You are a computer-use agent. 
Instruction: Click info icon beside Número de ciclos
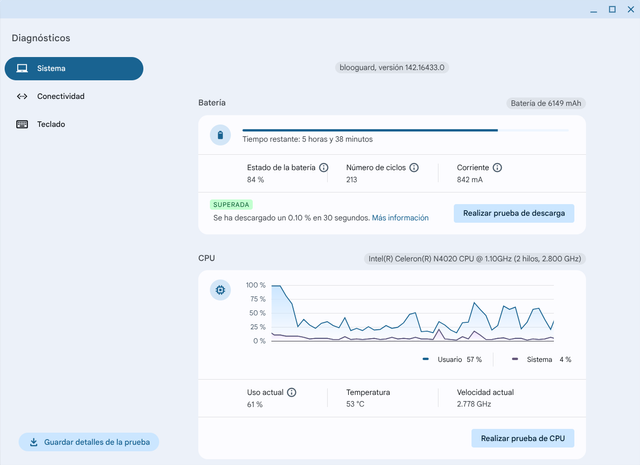[x=413, y=168]
